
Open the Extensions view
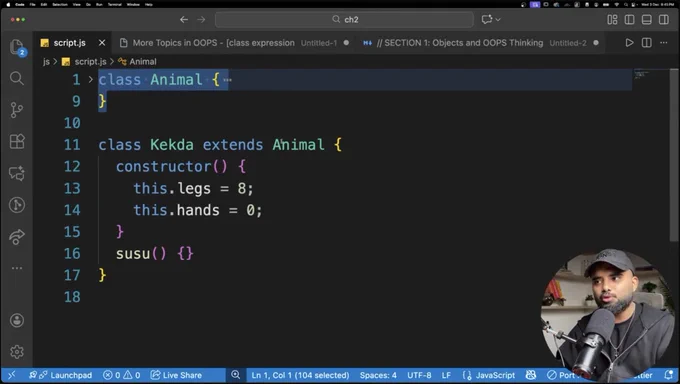coord(17,141)
